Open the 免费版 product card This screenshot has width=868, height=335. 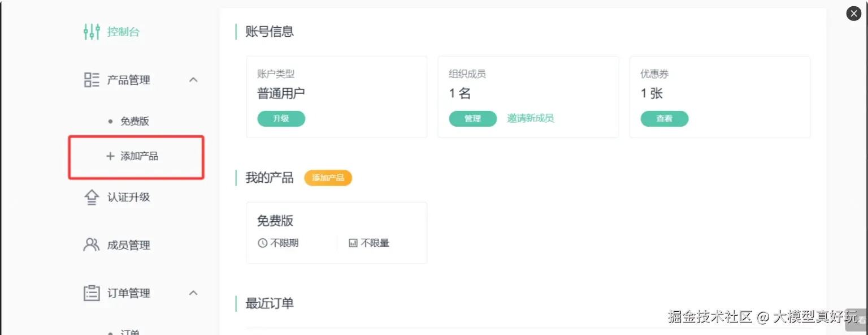[x=336, y=232]
